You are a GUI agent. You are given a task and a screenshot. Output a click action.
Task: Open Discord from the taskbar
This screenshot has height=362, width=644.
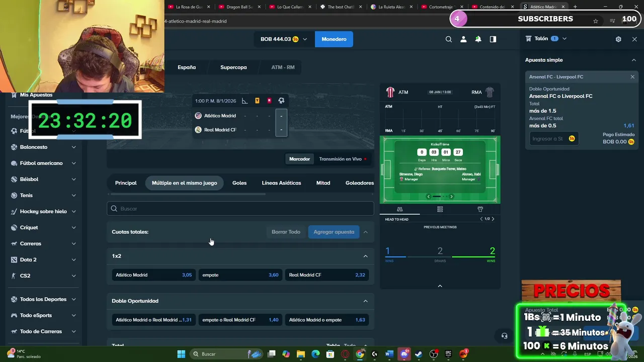click(x=404, y=354)
